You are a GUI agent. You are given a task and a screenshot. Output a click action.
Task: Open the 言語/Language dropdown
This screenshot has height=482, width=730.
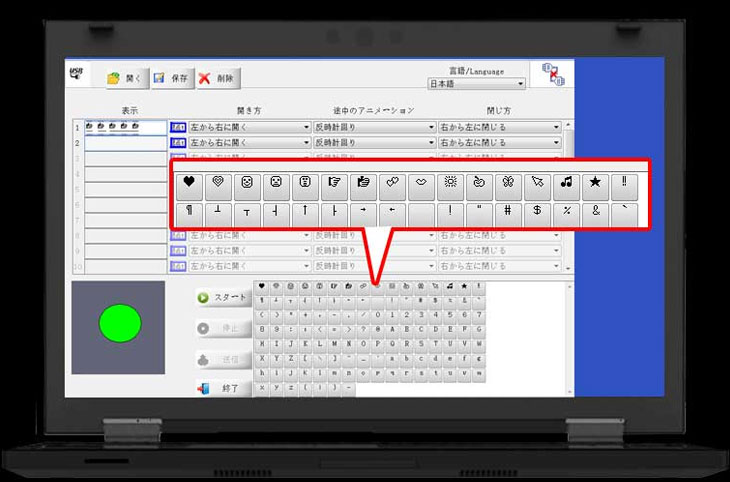[x=476, y=84]
